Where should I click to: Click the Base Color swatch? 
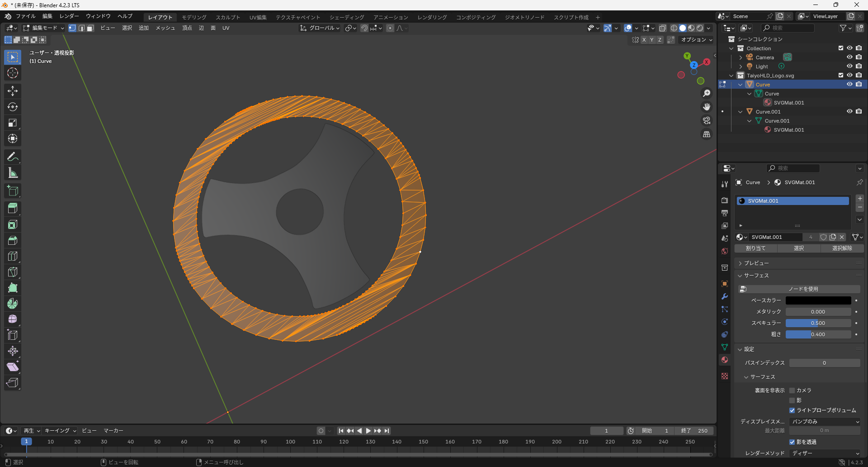818,300
